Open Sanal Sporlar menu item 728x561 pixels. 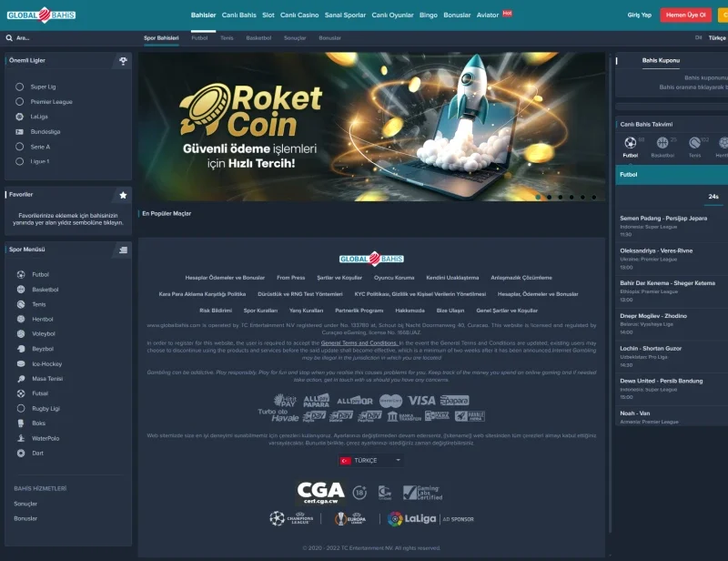tap(345, 15)
